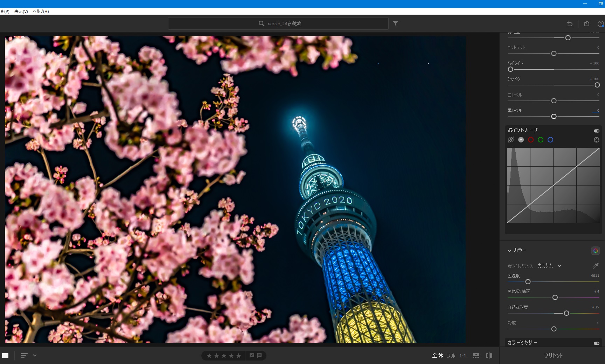Screen dimensions: 605x364
Task: Flag photo as picked
Action: coord(252,355)
